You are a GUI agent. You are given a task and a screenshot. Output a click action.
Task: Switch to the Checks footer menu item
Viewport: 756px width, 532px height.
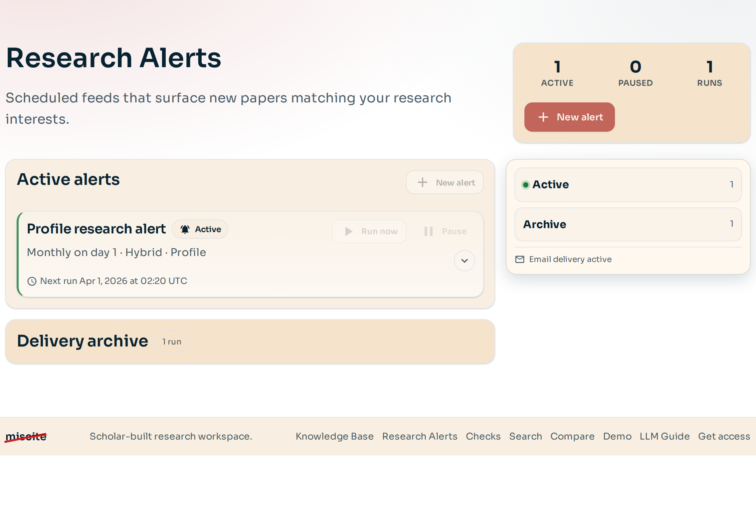click(483, 436)
